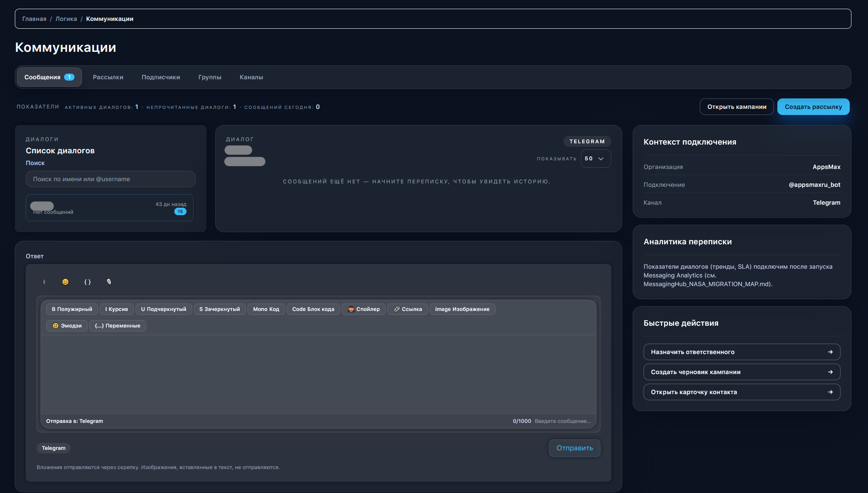Click the microphone voice message icon
868x493 pixels.
click(109, 282)
